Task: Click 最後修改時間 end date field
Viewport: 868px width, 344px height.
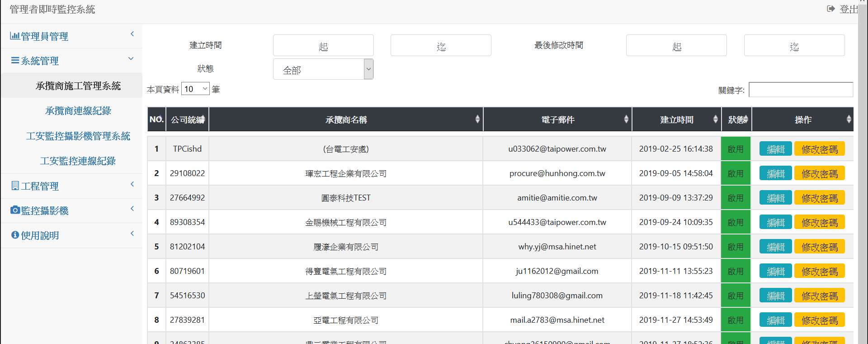Action: pyautogui.click(x=794, y=45)
